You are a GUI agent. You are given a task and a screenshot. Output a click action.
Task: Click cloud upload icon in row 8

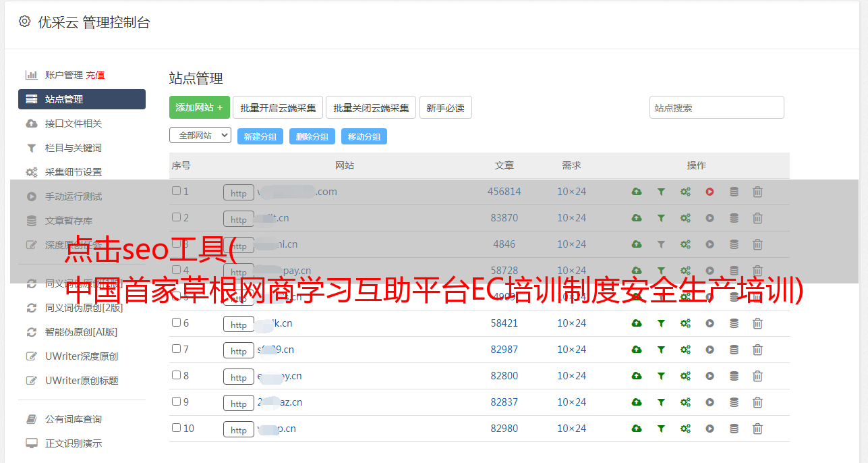point(637,376)
